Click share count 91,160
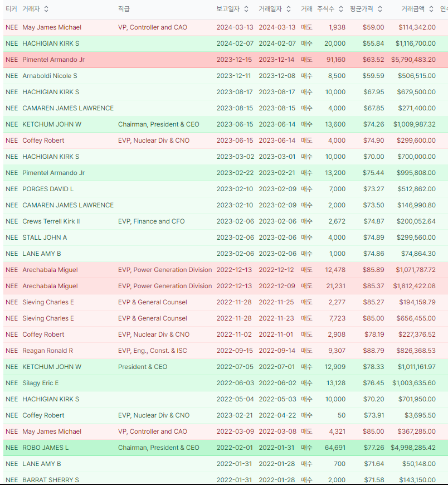The image size is (448, 485). point(336,60)
